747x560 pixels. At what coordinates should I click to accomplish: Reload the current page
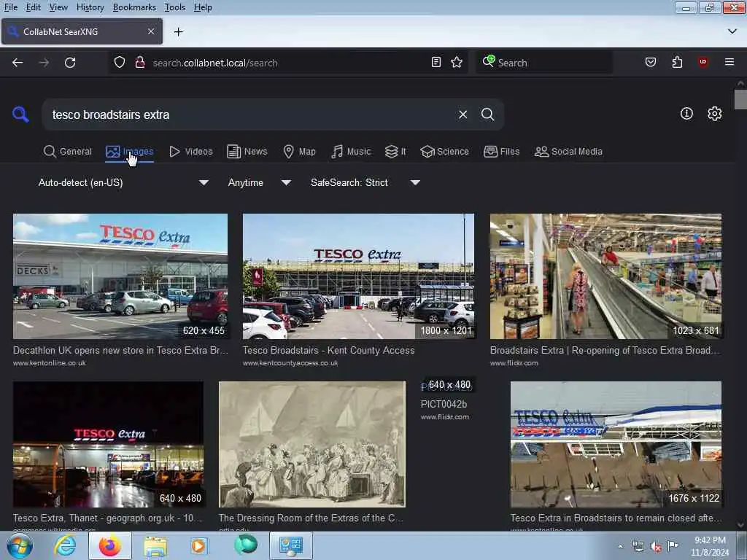point(70,63)
